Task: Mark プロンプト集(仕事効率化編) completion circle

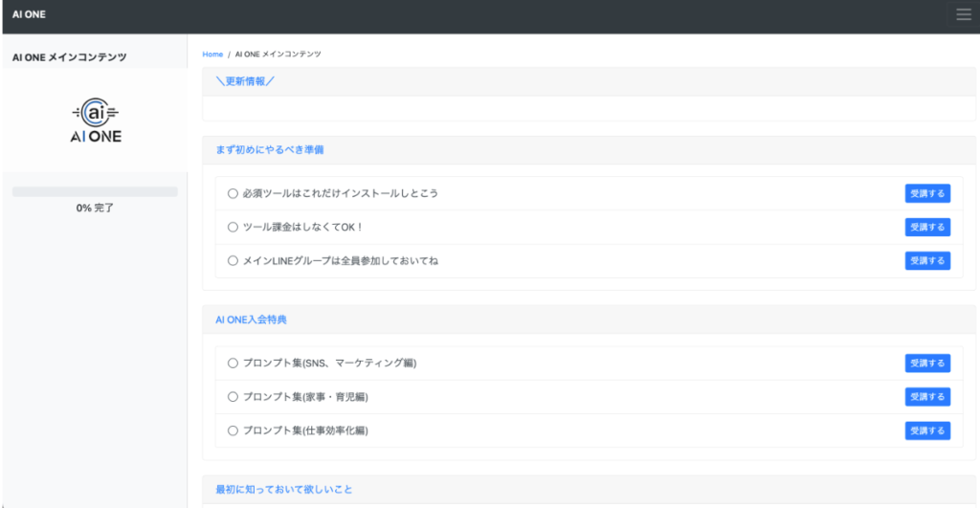Action: tap(233, 431)
